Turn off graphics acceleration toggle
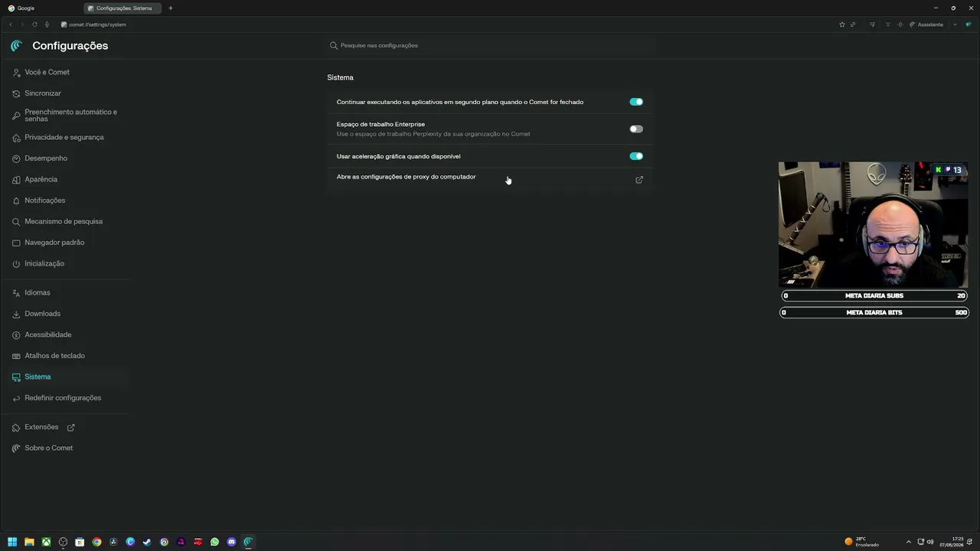The image size is (980, 551). coord(636,156)
